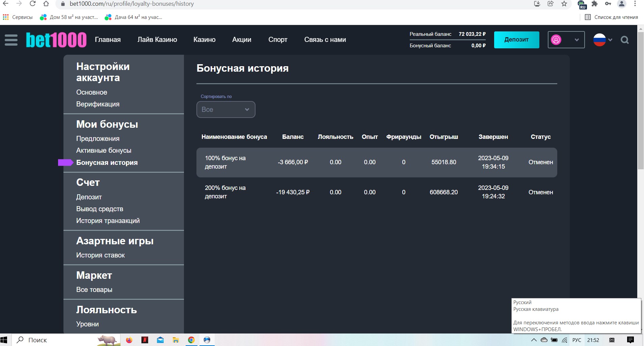Viewport: 644px width, 346px height.
Task: Open the Вывод средств sidebar link
Action: (100, 209)
